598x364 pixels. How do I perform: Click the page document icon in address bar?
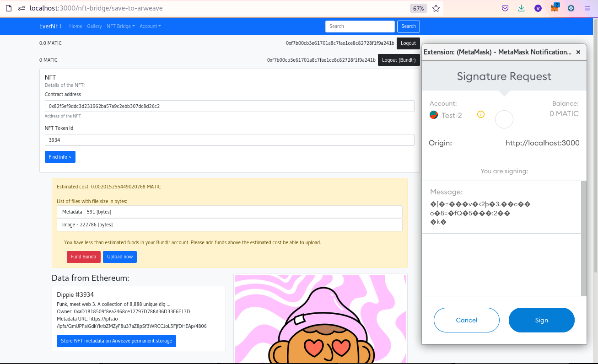point(8,8)
